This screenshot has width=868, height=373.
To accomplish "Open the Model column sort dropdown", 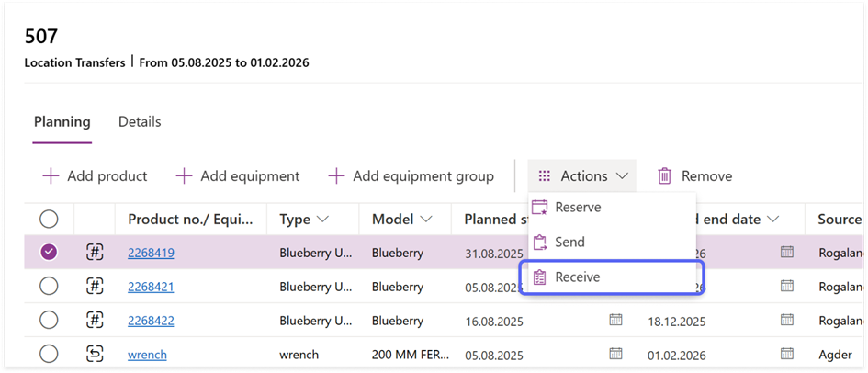I will click(x=425, y=220).
